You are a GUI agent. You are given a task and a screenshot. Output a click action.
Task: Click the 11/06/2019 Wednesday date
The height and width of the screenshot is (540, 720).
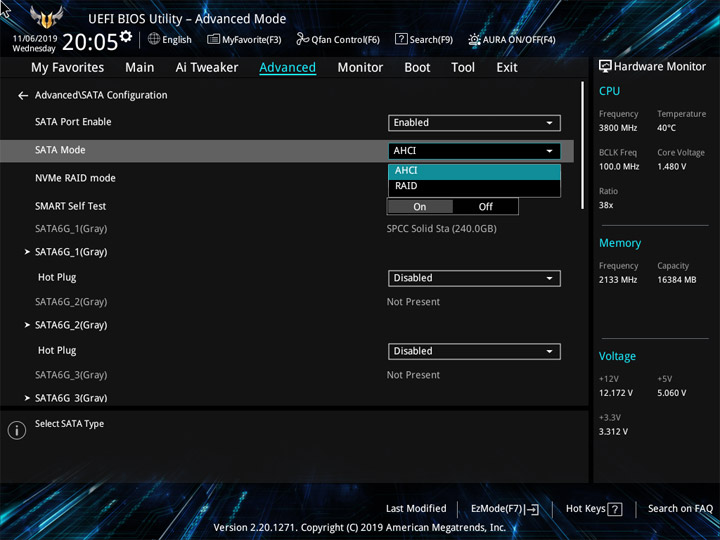point(34,44)
